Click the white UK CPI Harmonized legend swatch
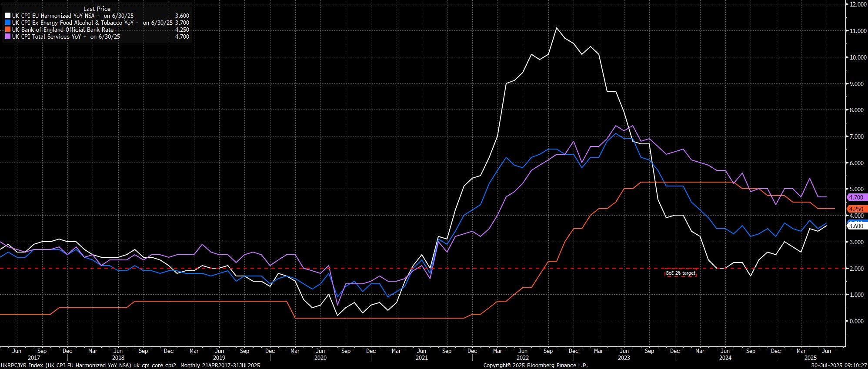Image resolution: width=868 pixels, height=369 pixels. point(8,16)
